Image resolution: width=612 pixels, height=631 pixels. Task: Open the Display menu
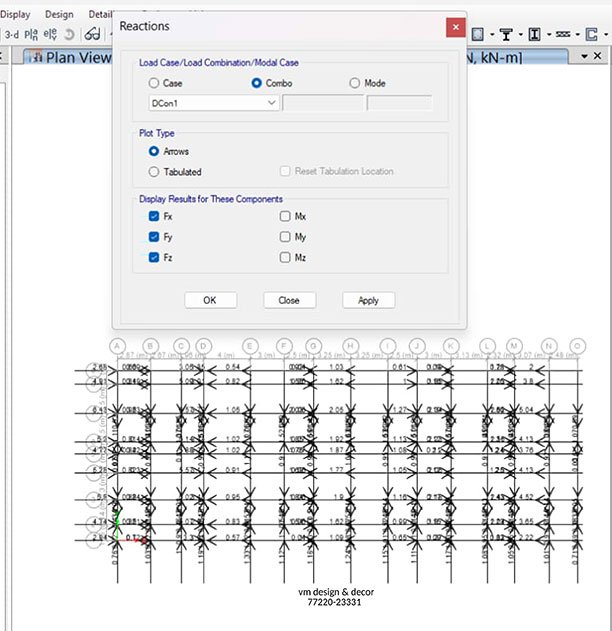click(15, 14)
